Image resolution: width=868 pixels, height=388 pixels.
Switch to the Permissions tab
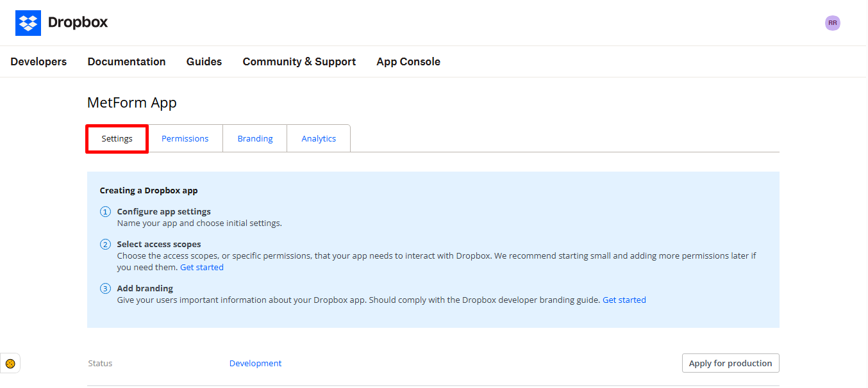coord(185,138)
